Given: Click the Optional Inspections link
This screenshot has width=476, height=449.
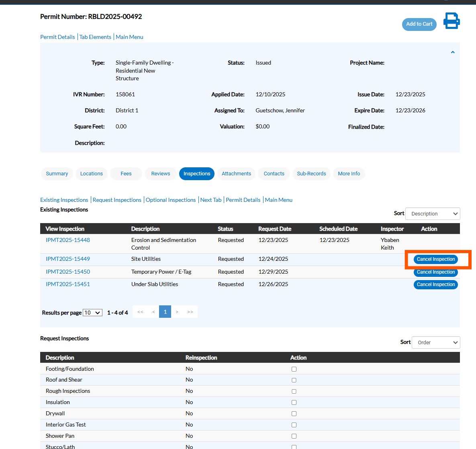Looking at the screenshot, I should (x=171, y=200).
